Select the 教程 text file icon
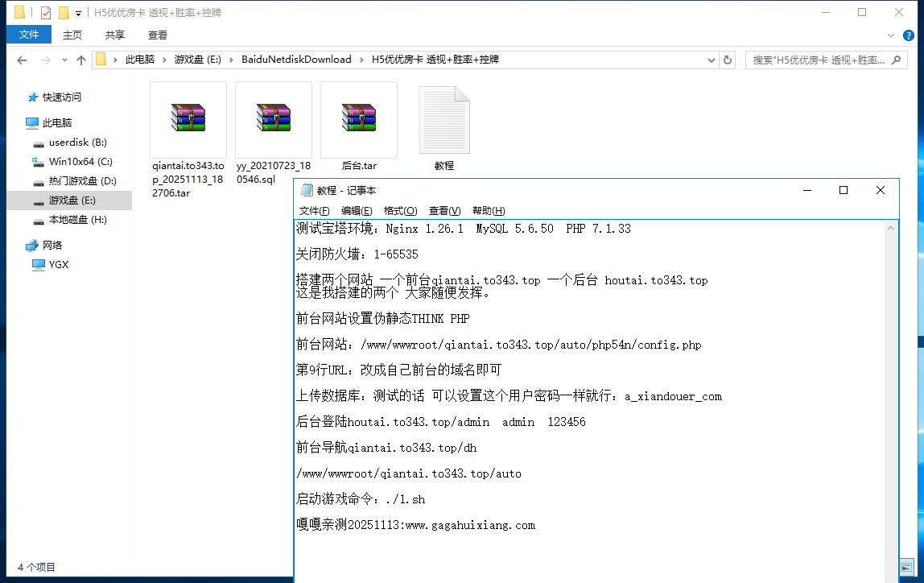This screenshot has width=924, height=583. (x=443, y=121)
